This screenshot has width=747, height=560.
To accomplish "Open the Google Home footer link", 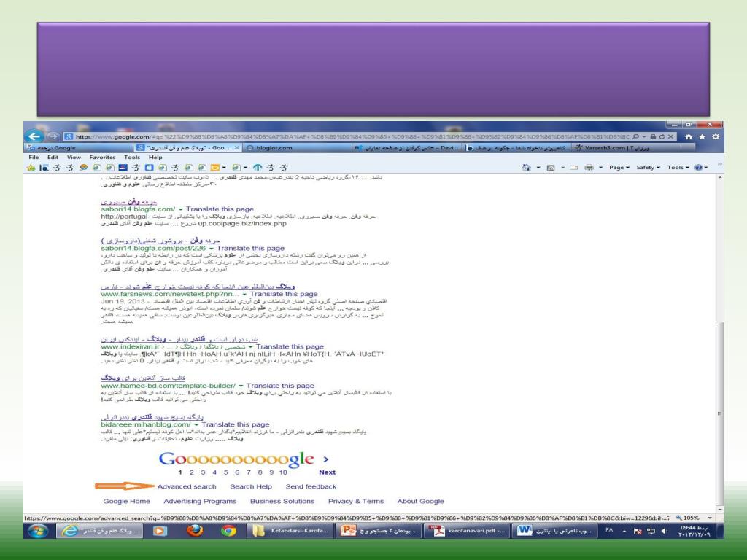I will (x=127, y=502).
